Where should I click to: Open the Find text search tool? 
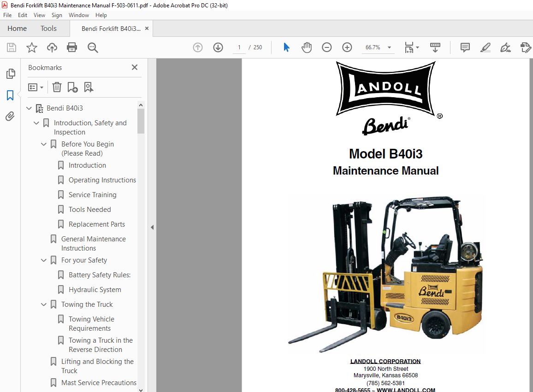tap(93, 47)
